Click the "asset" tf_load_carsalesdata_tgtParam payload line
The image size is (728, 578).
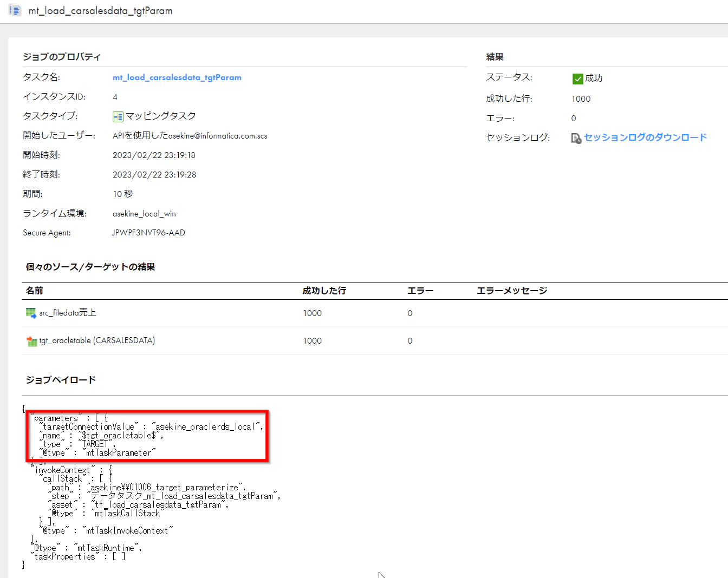(x=138, y=505)
